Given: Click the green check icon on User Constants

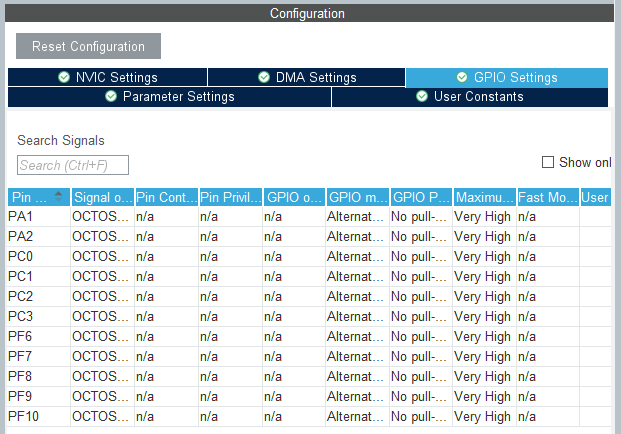Looking at the screenshot, I should (x=422, y=96).
